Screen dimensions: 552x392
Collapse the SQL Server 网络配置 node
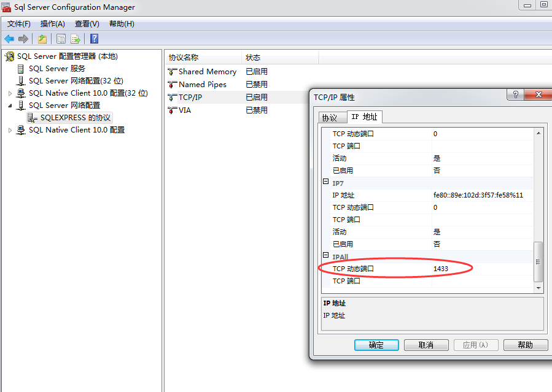click(x=10, y=106)
